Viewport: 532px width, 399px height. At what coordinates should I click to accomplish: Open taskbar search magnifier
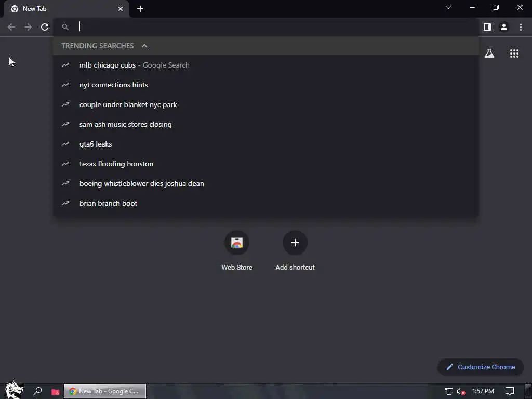coord(37,391)
